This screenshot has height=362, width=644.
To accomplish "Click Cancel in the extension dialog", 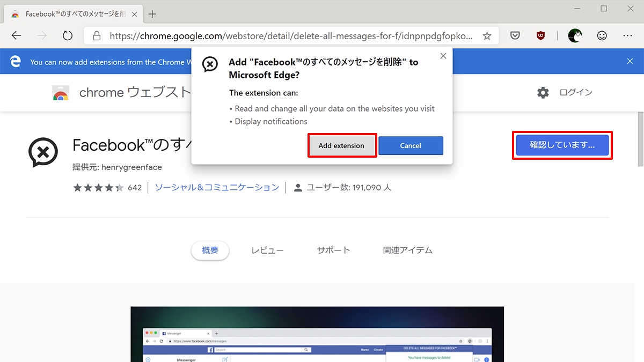I will point(411,145).
